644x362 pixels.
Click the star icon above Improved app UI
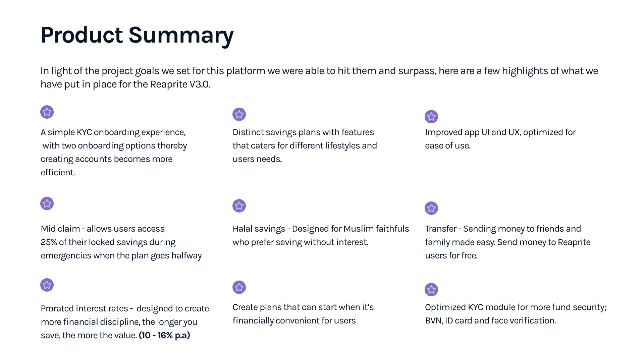[x=431, y=117]
